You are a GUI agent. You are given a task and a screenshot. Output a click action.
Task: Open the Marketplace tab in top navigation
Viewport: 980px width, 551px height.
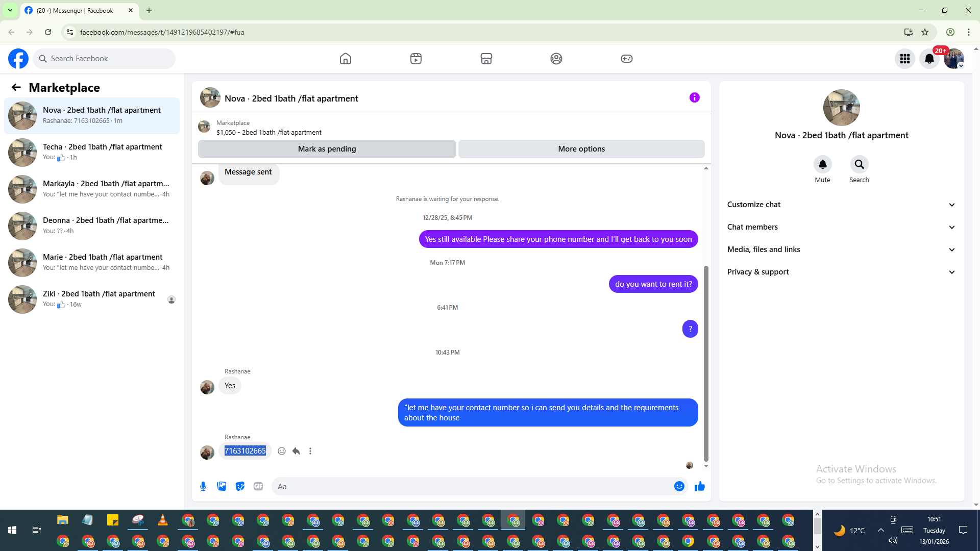(486, 59)
